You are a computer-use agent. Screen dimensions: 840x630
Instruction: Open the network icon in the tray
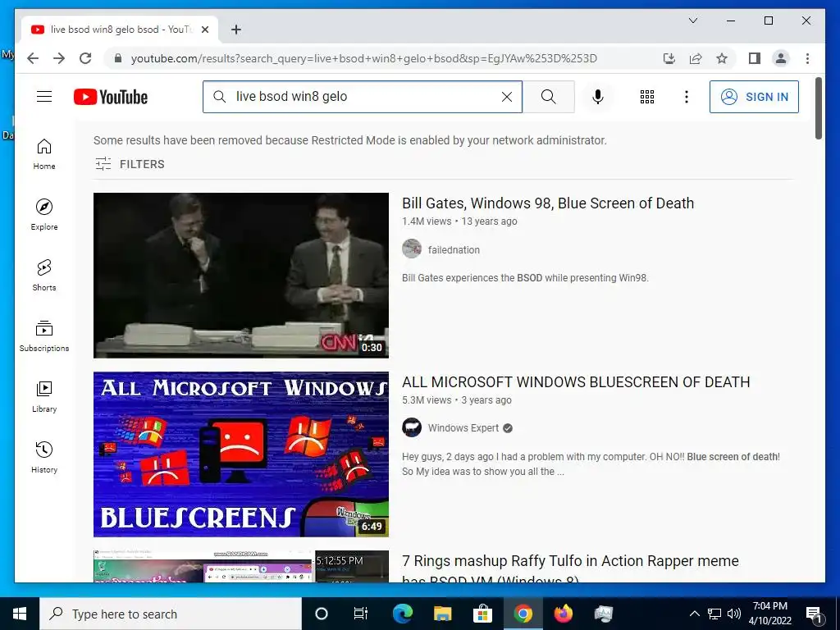pyautogui.click(x=714, y=614)
